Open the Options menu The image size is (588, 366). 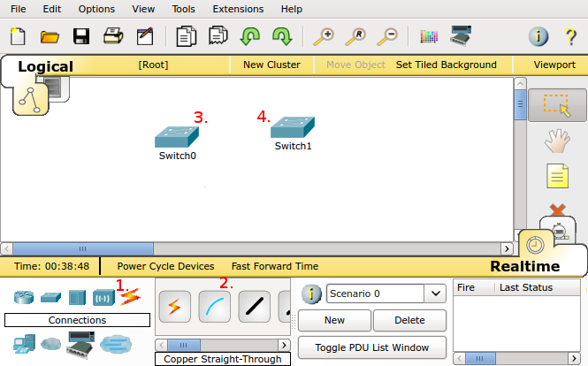(96, 9)
